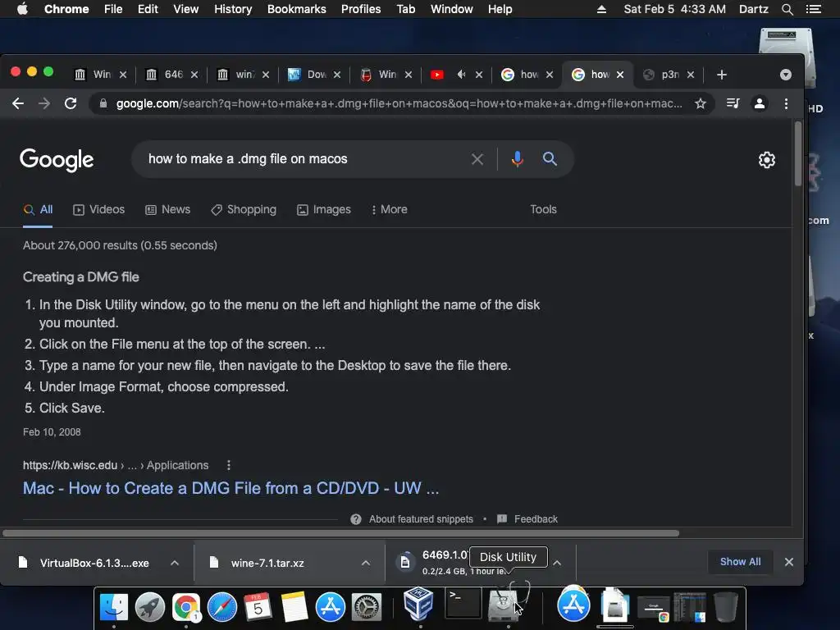Start voice search with microphone
The image size is (840, 630).
[517, 159]
